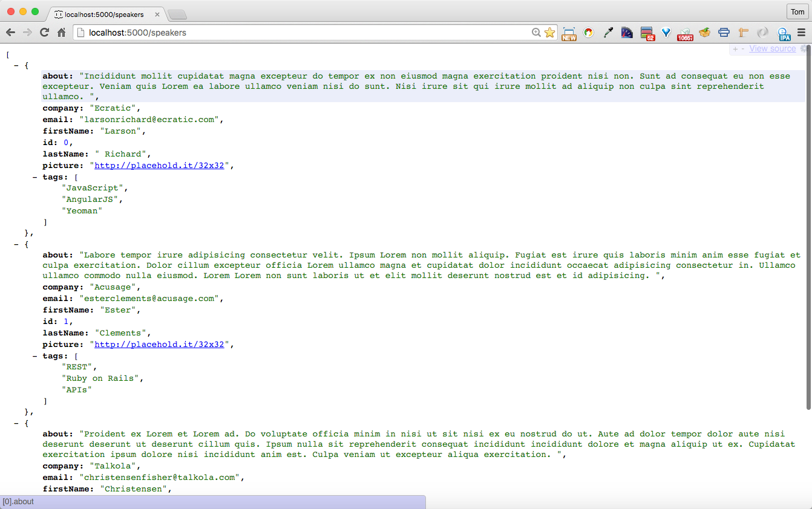Open the ruler measurement extension
This screenshot has width=812, height=509.
[743, 33]
